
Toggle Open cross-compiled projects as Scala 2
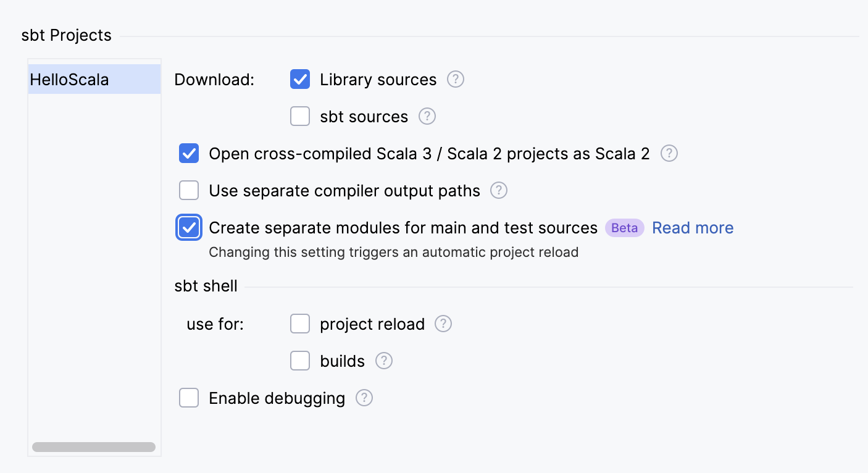pyautogui.click(x=189, y=154)
